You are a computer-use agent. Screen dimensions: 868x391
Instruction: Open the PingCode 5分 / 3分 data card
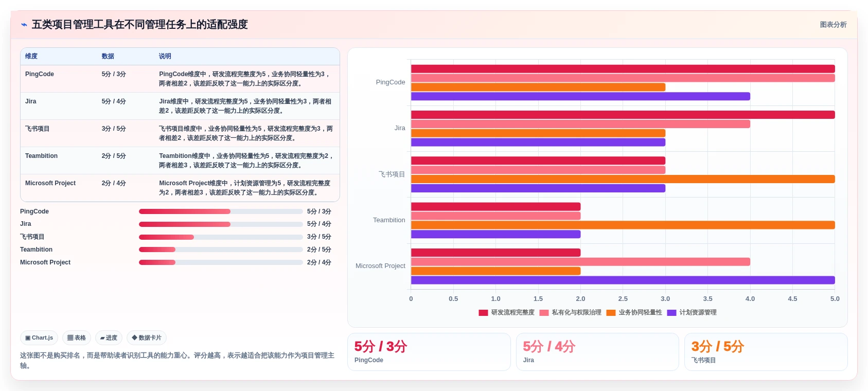429,352
